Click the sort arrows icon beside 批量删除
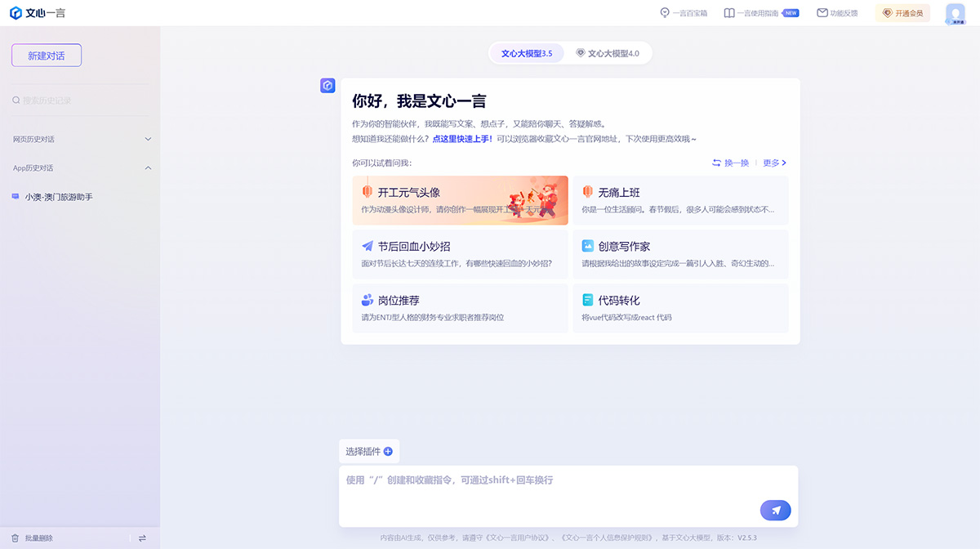 click(141, 538)
